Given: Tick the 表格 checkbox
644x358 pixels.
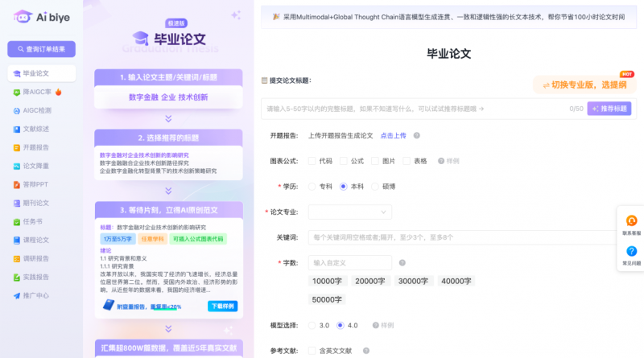Looking at the screenshot, I should click(407, 161).
